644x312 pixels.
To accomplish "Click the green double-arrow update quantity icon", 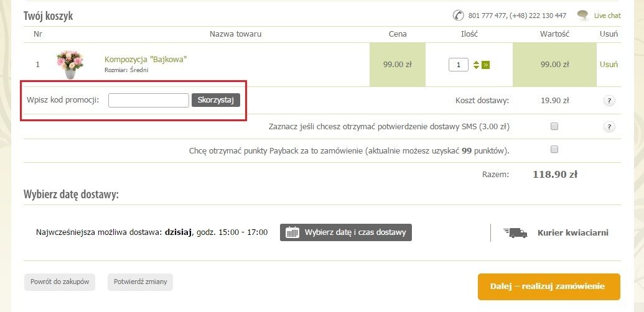I will tap(486, 65).
